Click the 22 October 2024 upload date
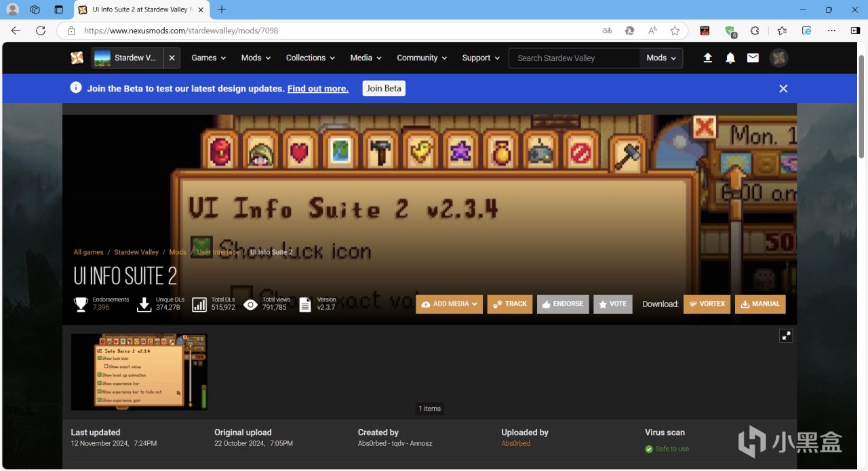868x471 pixels. 254,443
